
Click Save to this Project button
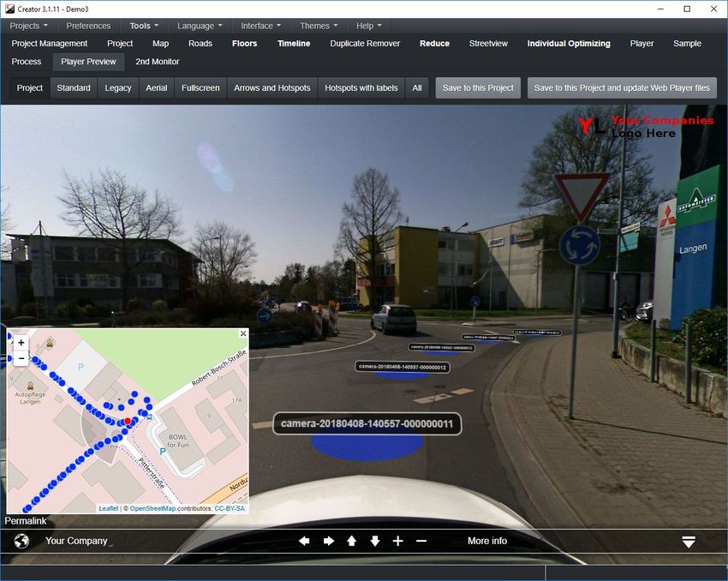pyautogui.click(x=478, y=87)
